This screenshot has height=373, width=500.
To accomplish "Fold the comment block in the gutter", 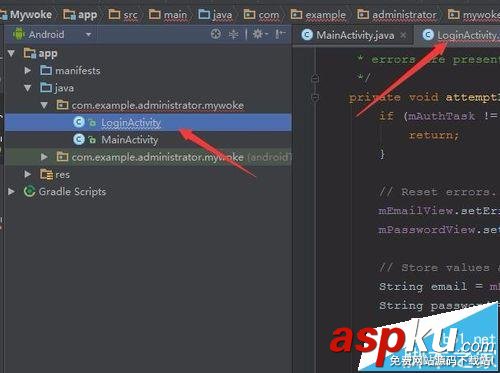I will [315, 79].
